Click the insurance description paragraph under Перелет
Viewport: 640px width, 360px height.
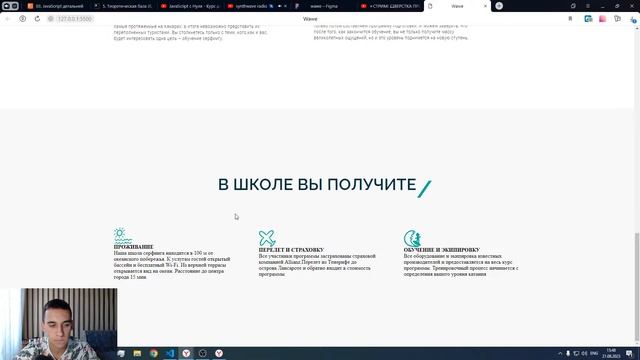pyautogui.click(x=317, y=265)
